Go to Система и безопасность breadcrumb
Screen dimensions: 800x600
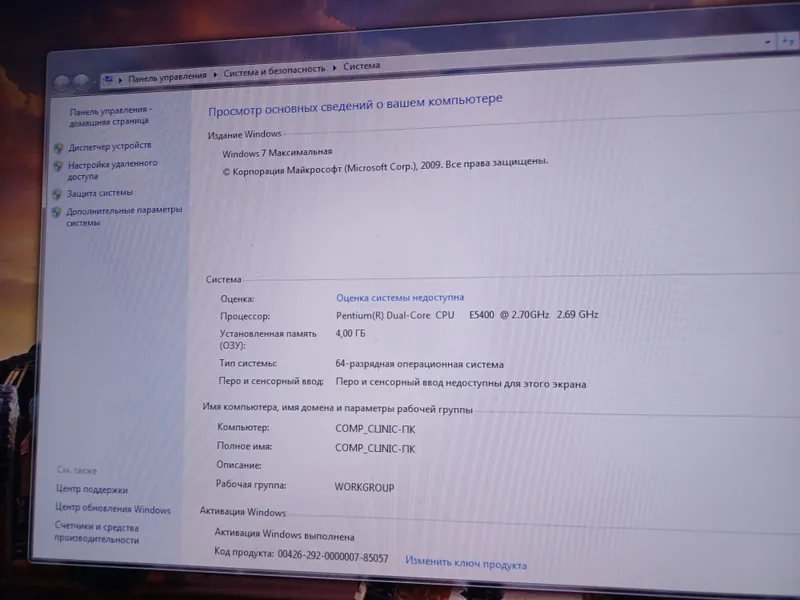click(x=274, y=71)
